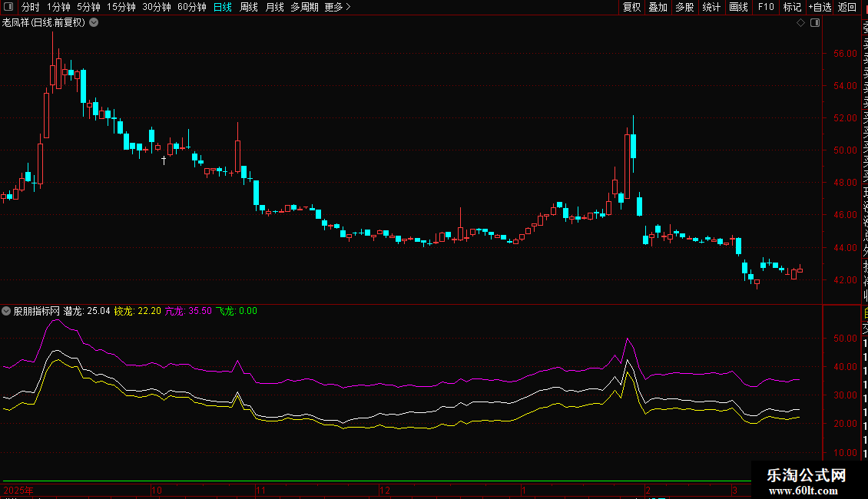Click the diamond icon above the price axis
The height and width of the screenshot is (499, 868).
[x=801, y=23]
